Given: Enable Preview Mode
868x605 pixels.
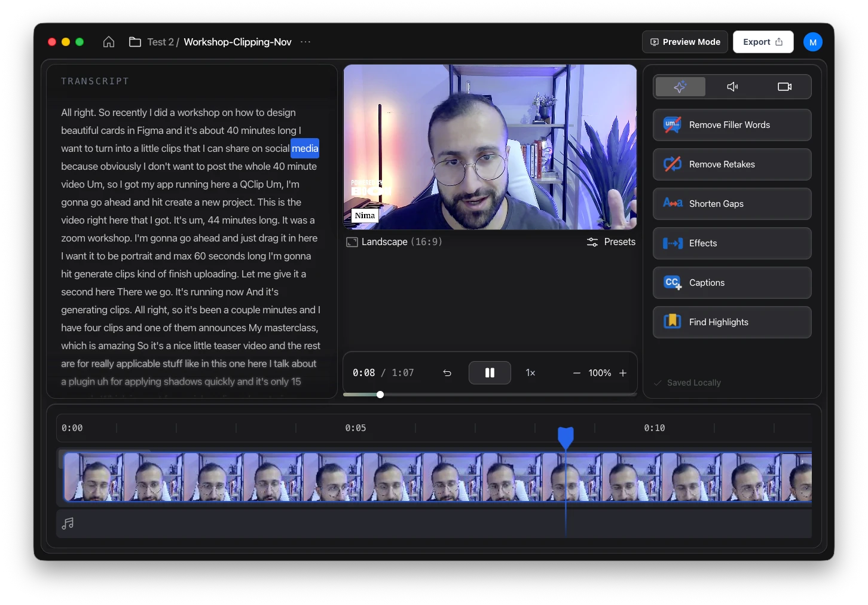Looking at the screenshot, I should tap(684, 42).
